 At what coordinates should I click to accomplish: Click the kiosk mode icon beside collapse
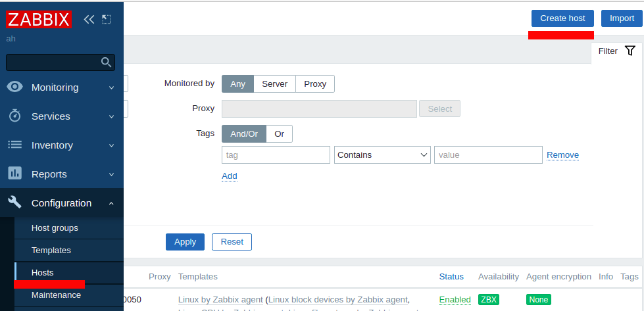coord(107,19)
